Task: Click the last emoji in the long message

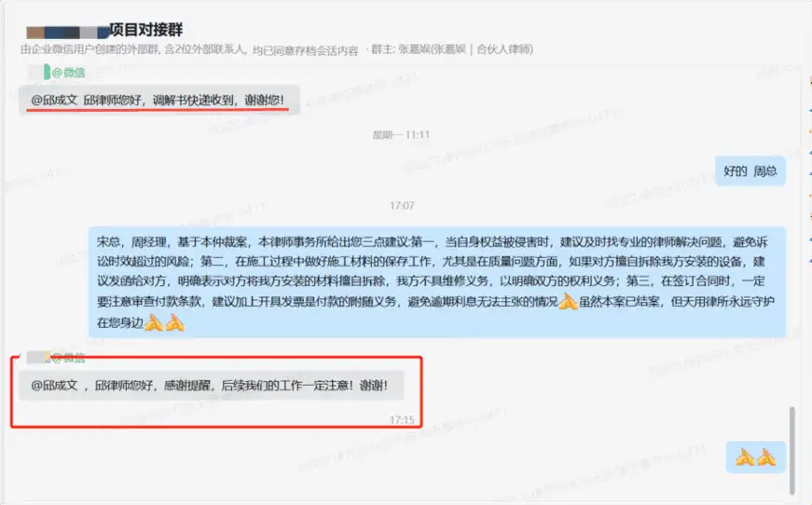Action: [175, 322]
